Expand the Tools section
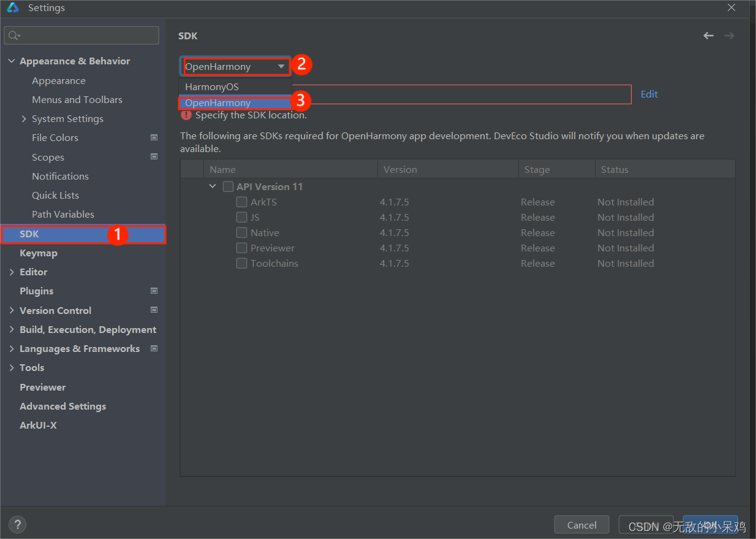 click(x=12, y=367)
